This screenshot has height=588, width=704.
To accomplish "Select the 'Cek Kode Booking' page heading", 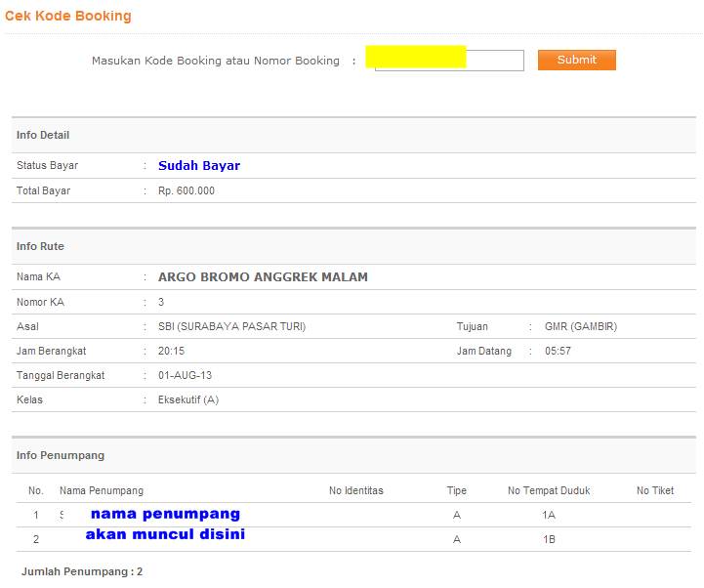I will pyautogui.click(x=68, y=16).
